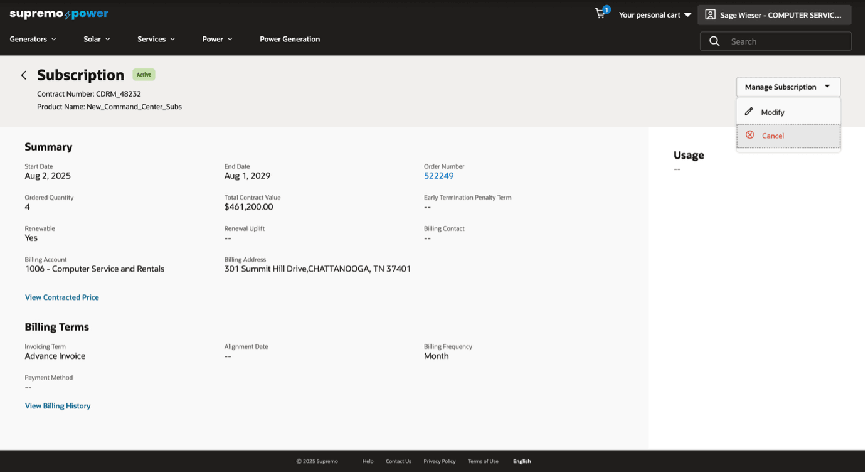Expand the Services menu

point(157,39)
